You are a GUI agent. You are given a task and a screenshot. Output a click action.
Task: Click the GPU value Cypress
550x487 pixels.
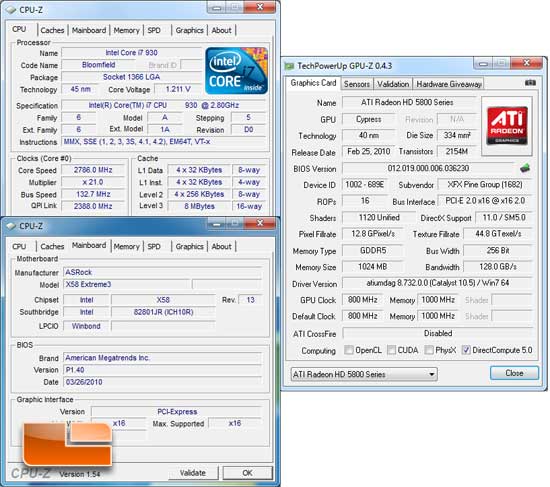pos(369,119)
